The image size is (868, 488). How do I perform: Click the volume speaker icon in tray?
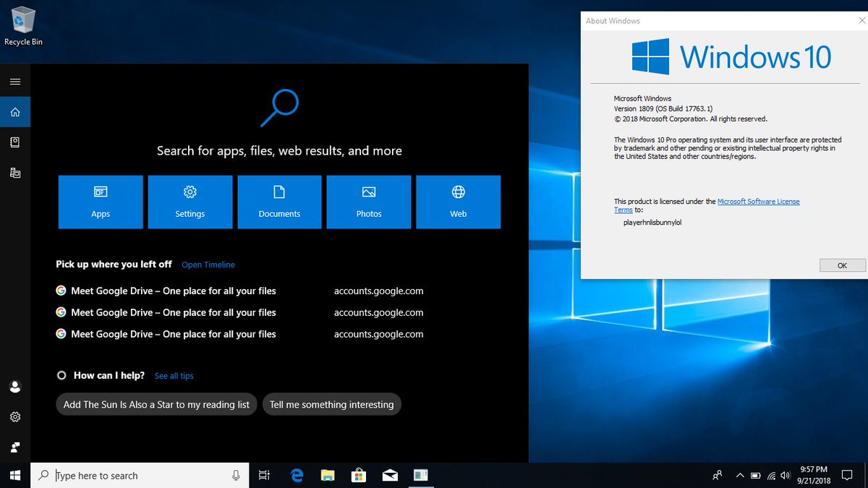pyautogui.click(x=786, y=475)
